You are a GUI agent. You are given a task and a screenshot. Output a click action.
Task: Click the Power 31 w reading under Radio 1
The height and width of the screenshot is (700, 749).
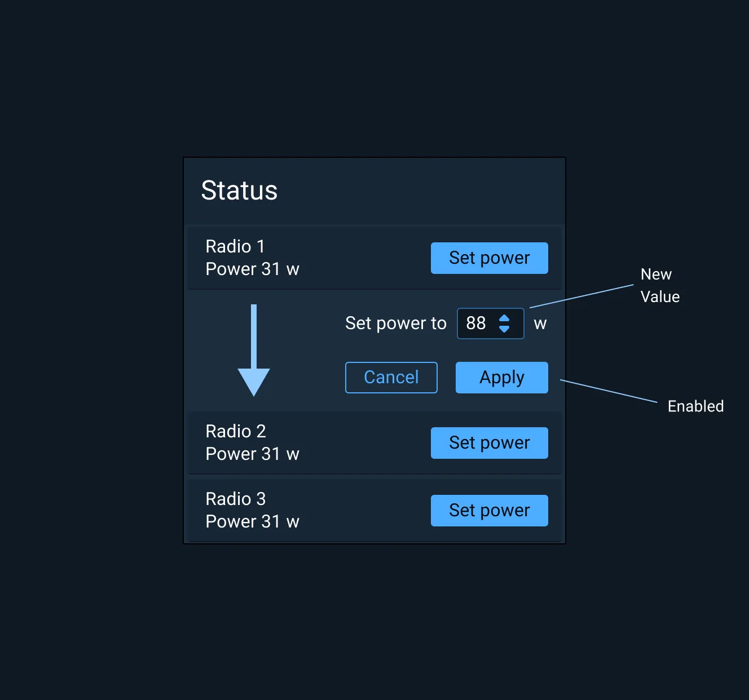point(252,269)
